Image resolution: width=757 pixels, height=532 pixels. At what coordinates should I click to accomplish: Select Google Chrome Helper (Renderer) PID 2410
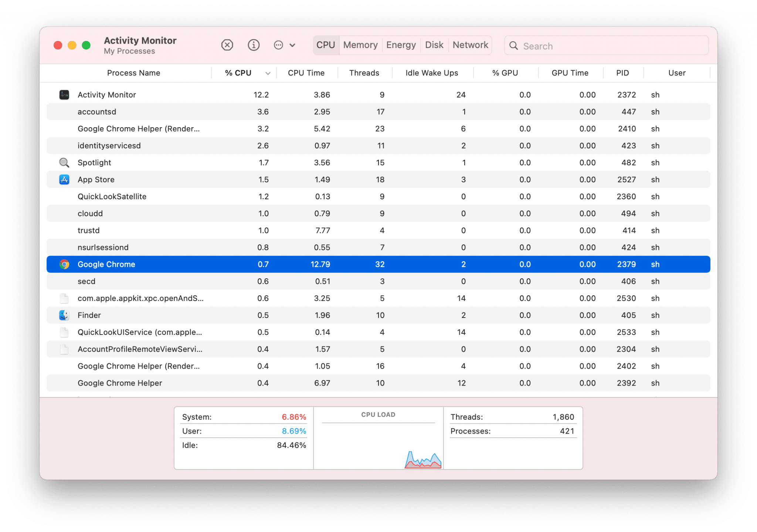378,129
